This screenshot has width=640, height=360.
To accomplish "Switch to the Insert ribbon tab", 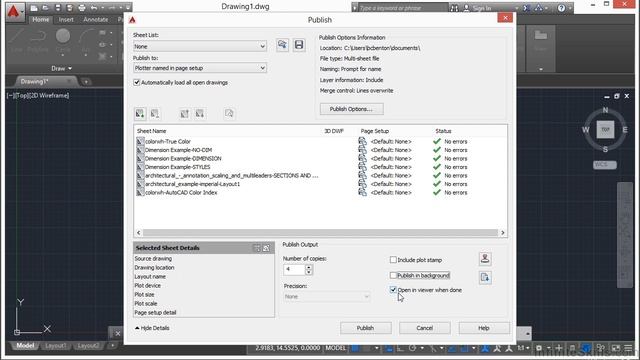I will [x=66, y=19].
